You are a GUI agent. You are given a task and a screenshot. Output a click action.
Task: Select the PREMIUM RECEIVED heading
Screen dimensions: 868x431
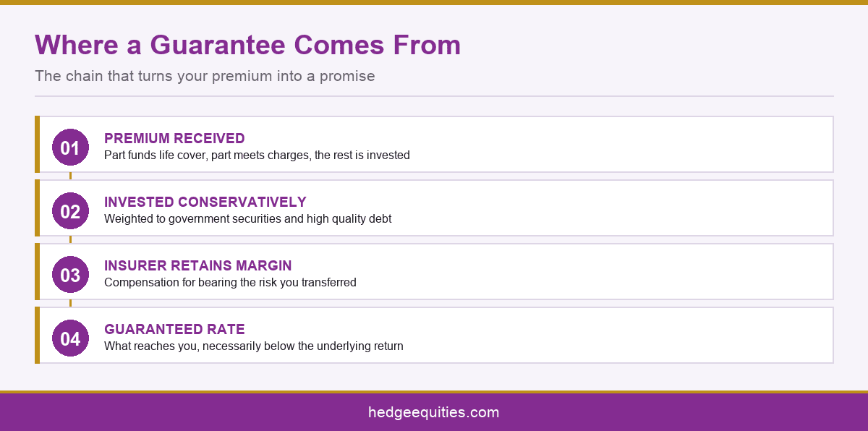(174, 138)
